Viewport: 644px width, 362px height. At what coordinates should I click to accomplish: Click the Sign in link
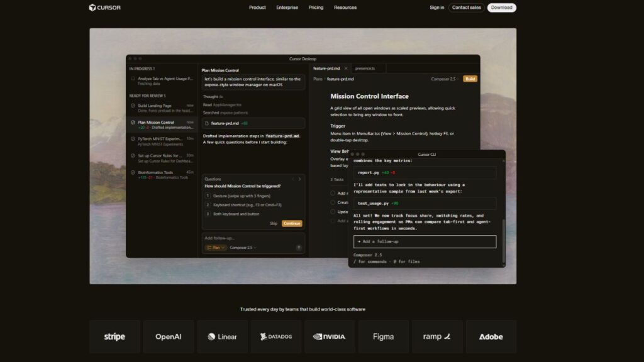[436, 8]
